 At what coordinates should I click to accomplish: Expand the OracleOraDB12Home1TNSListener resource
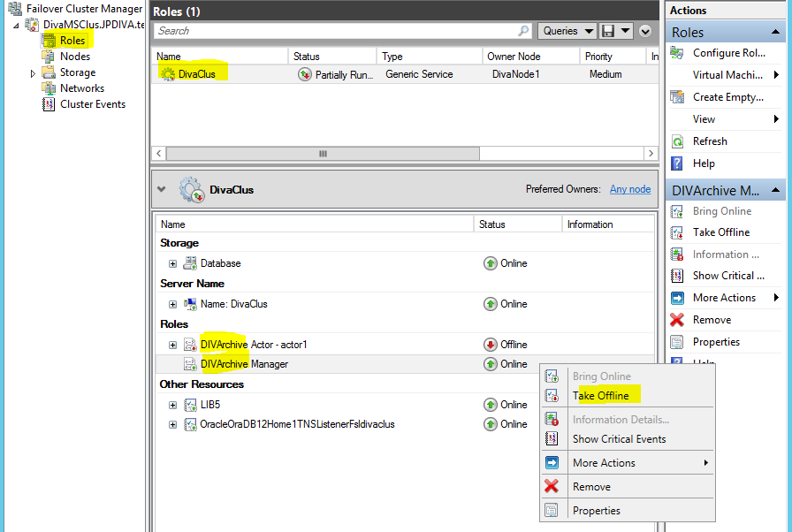[172, 425]
